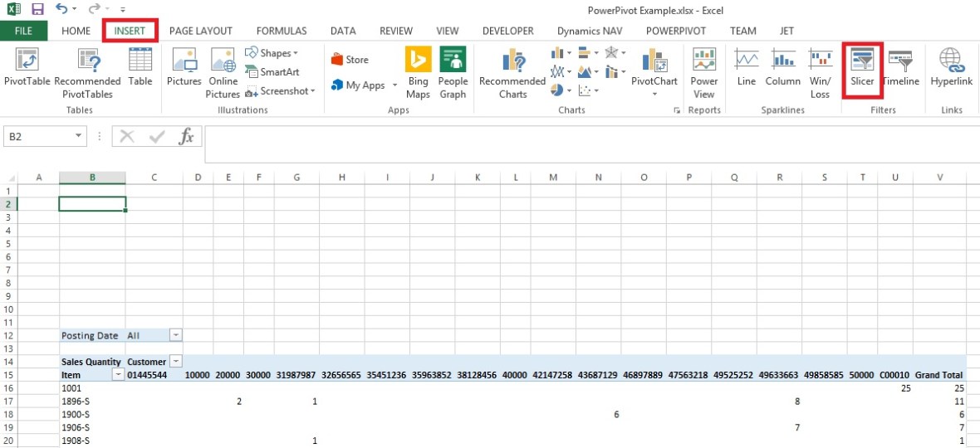980x448 pixels.
Task: Insert a Win/Loss sparkline
Action: point(820,73)
